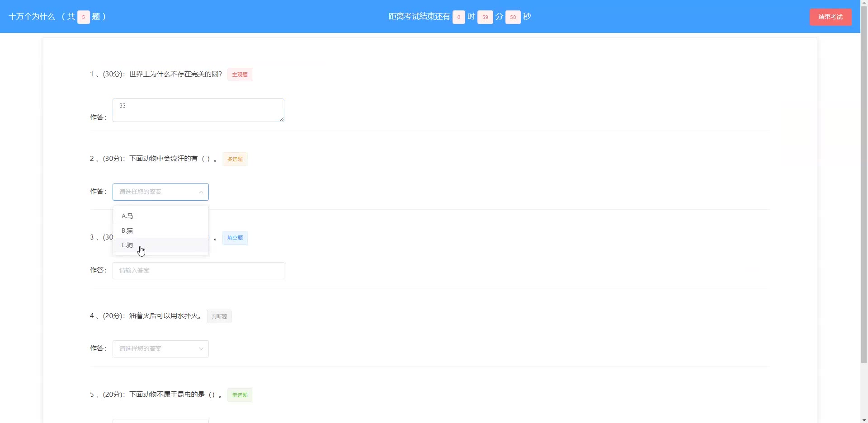Click the remaining seconds value 58
868x423 pixels.
pyautogui.click(x=513, y=17)
